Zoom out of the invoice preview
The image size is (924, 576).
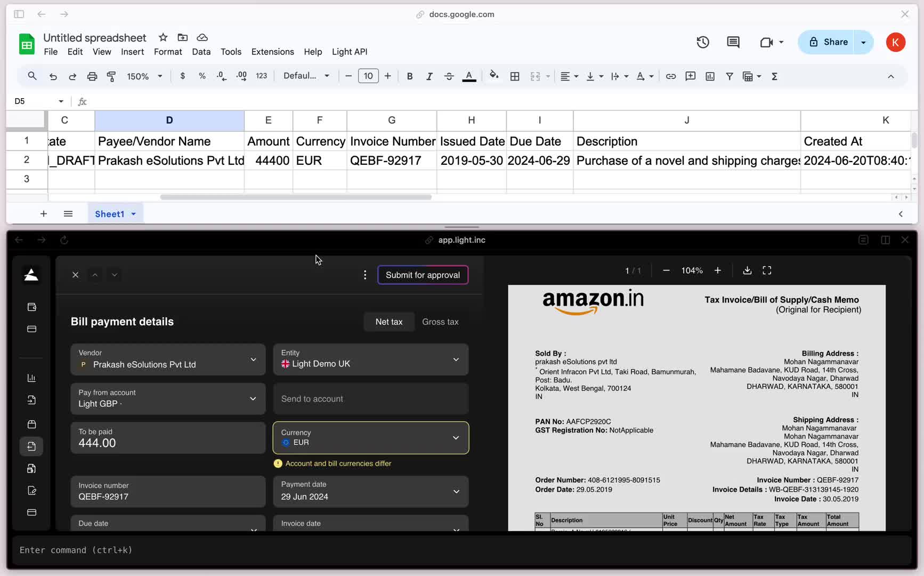[666, 270]
